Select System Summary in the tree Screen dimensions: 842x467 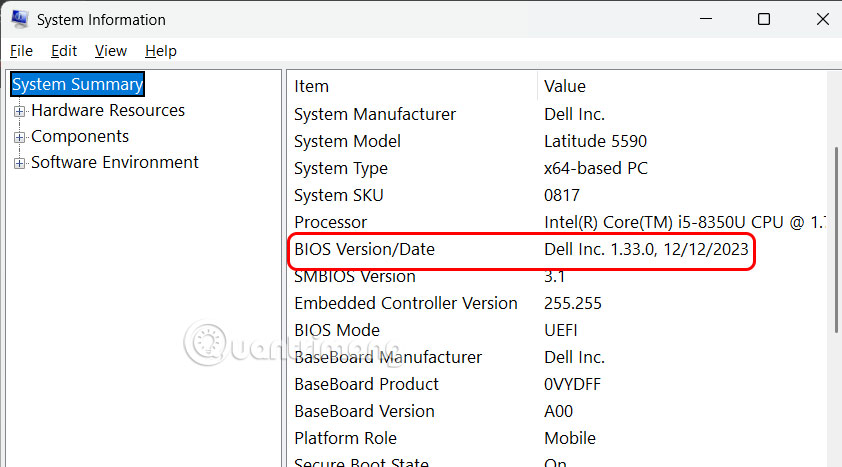tap(77, 85)
